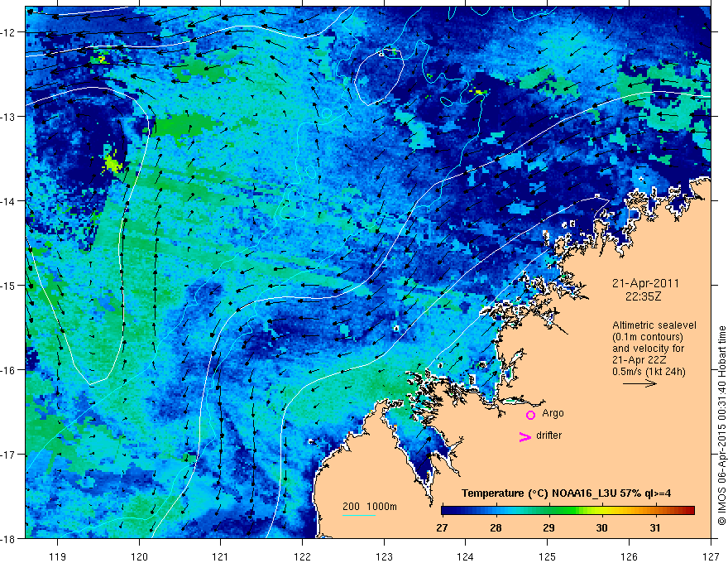The width and height of the screenshot is (728, 563).
Task: Select the 21-Apr-2011 date label
Action: click(645, 283)
